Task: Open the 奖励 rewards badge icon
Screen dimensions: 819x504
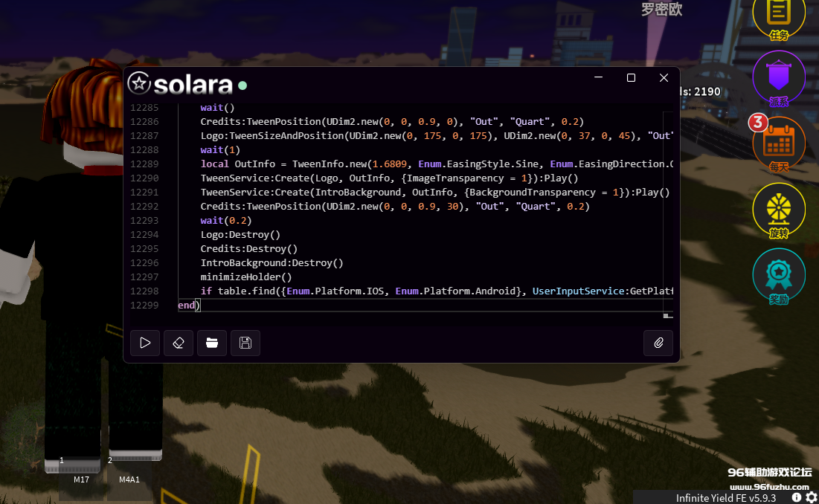Action: [779, 274]
